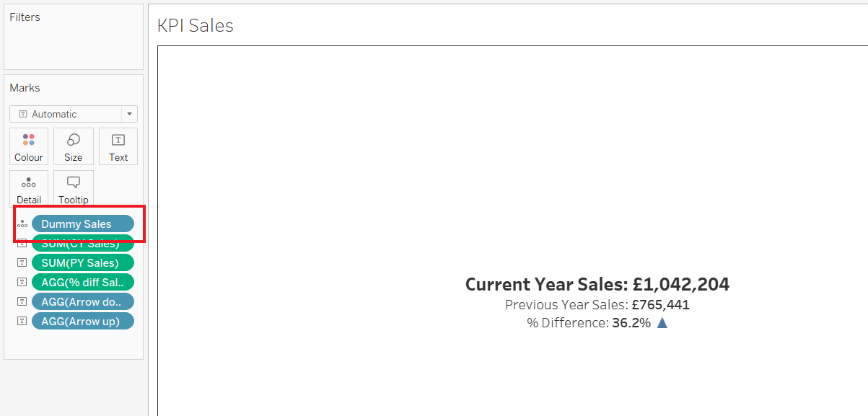Expand the Automatic mark type dropdown arrow

point(129,114)
